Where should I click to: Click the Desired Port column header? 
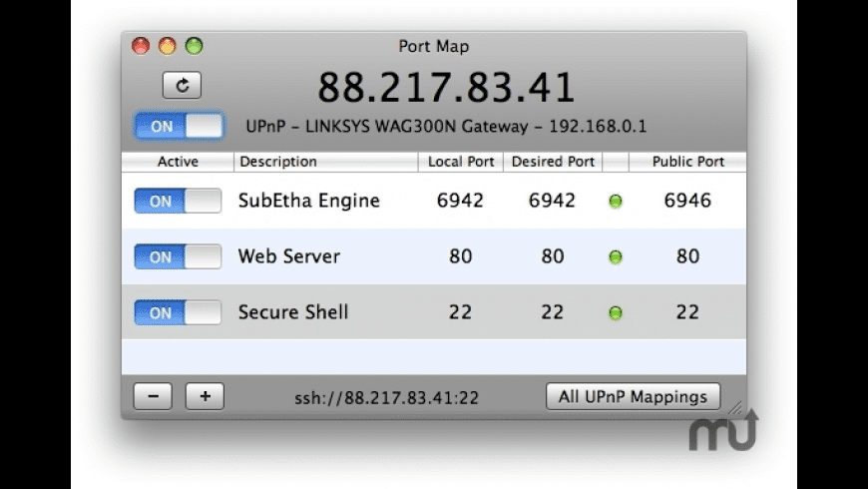click(x=553, y=162)
